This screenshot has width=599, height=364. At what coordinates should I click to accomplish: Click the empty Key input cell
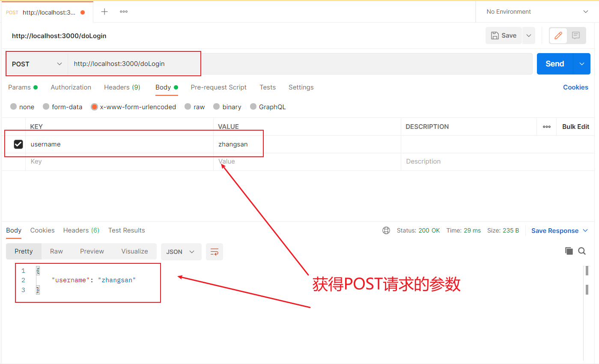coord(119,161)
